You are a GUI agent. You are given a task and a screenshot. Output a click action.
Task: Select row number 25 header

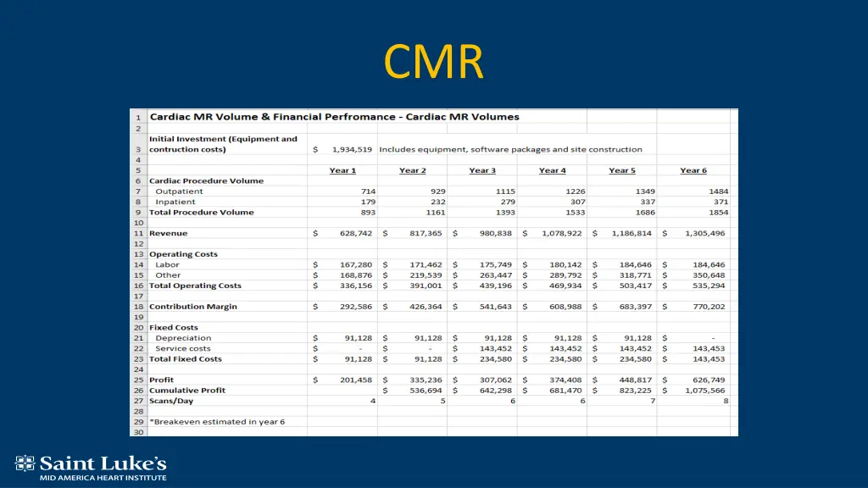138,380
